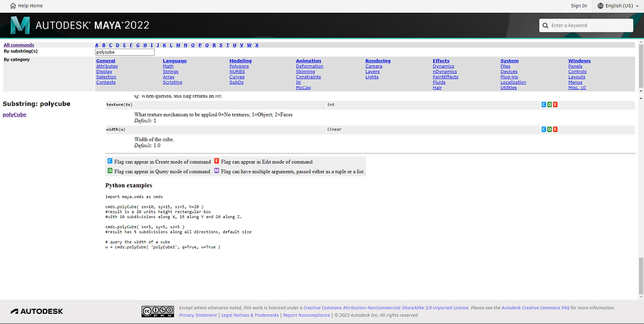
Task: Focus the Enter a keyword search field
Action: [586, 25]
